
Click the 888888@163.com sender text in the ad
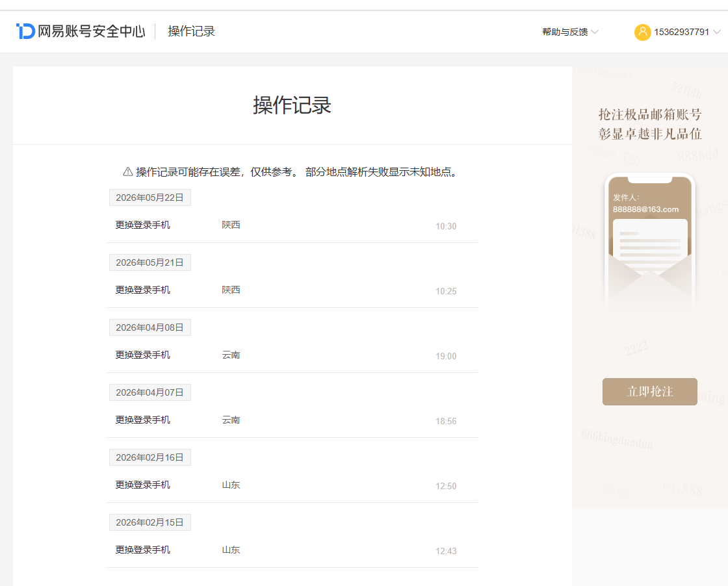[x=645, y=209]
